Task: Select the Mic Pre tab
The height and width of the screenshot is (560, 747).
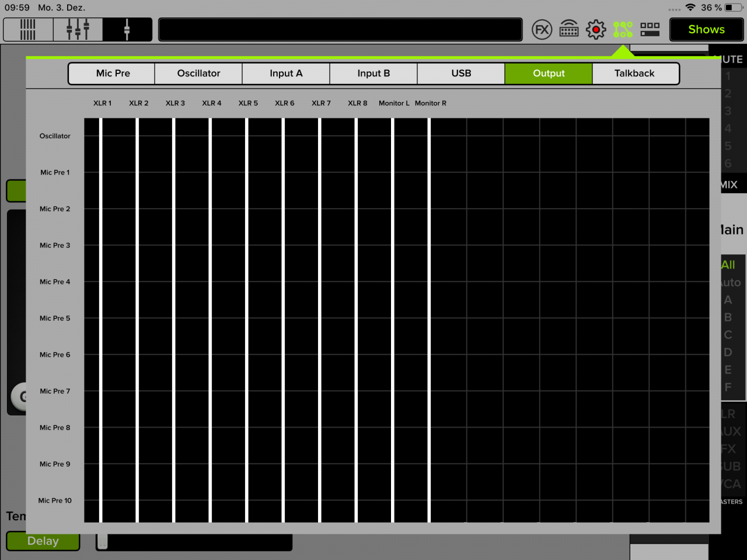Action: coord(111,73)
